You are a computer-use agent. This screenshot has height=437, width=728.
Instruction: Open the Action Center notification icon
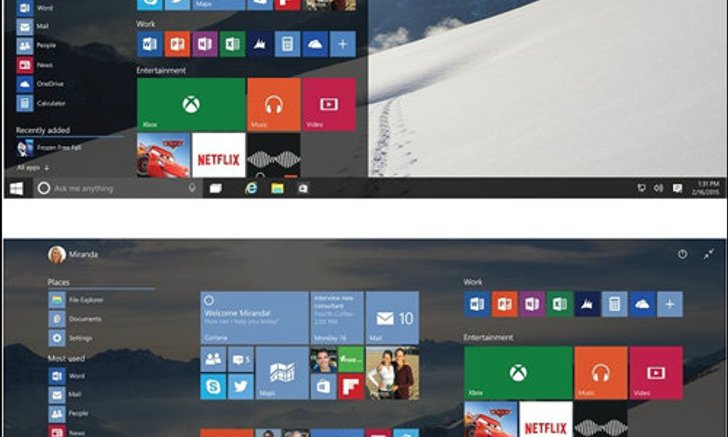coord(677,188)
